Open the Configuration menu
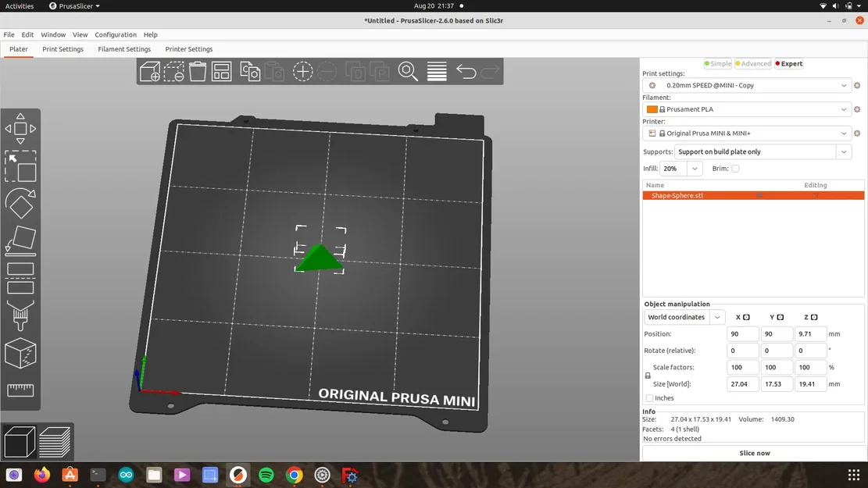 [x=115, y=35]
